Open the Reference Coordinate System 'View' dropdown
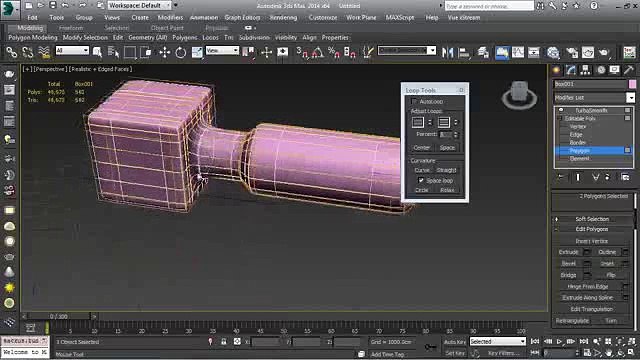 [x=222, y=51]
